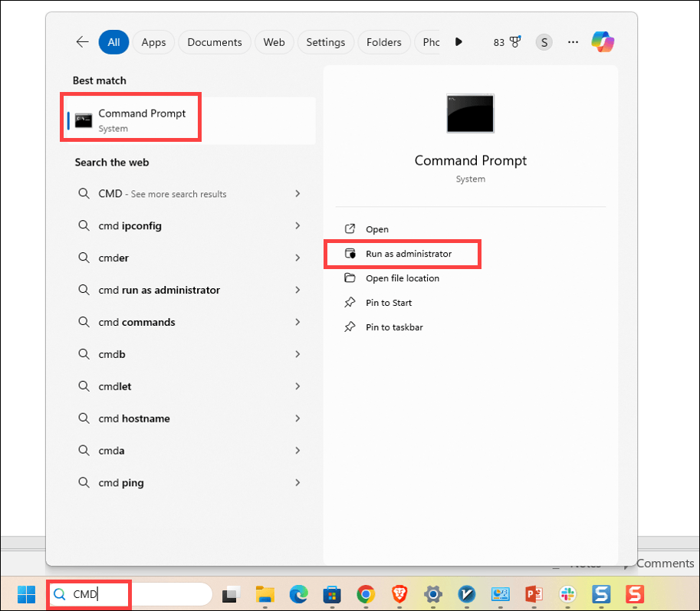Click the taskbar search box containing CMD
This screenshot has height=611, width=700.
[x=130, y=595]
